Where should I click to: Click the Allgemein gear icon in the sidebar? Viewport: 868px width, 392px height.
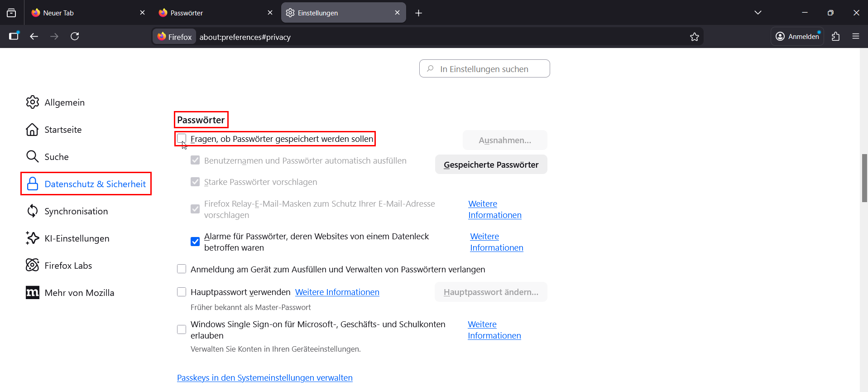33,102
